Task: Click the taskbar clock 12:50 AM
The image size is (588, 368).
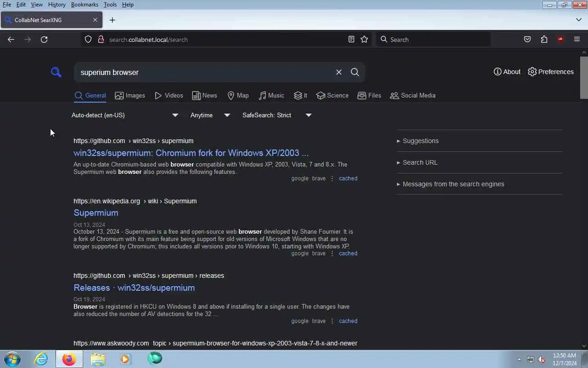Action: (x=565, y=359)
